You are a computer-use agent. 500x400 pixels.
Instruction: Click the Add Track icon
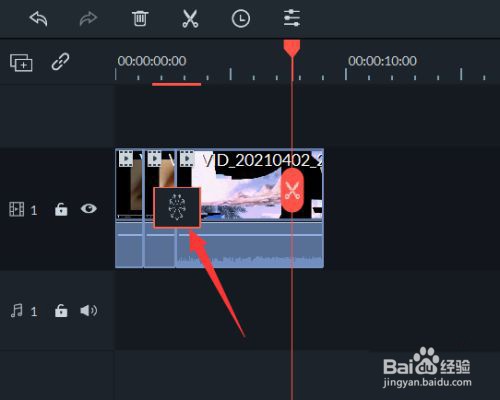tap(21, 62)
